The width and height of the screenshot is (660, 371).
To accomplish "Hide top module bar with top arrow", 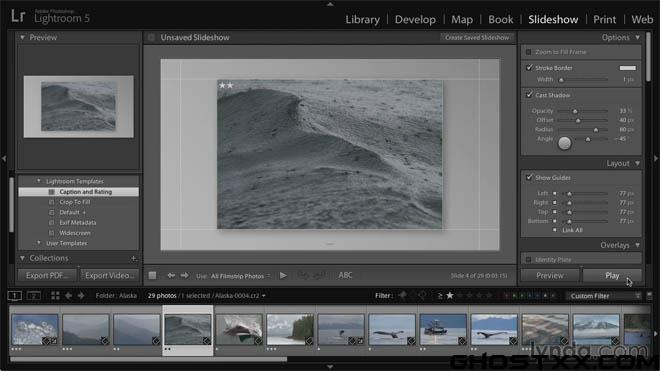I will 330,4.
